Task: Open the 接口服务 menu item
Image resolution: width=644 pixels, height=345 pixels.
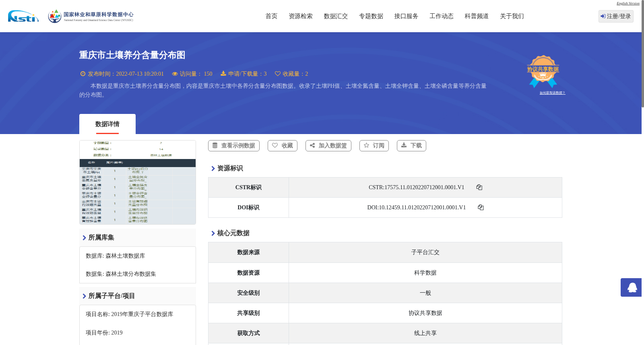Action: pos(406,16)
